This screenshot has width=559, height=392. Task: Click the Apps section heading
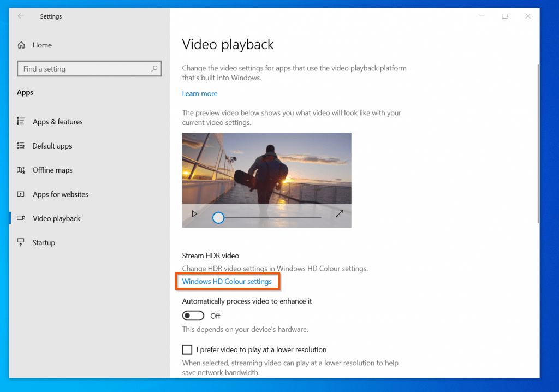tap(25, 92)
